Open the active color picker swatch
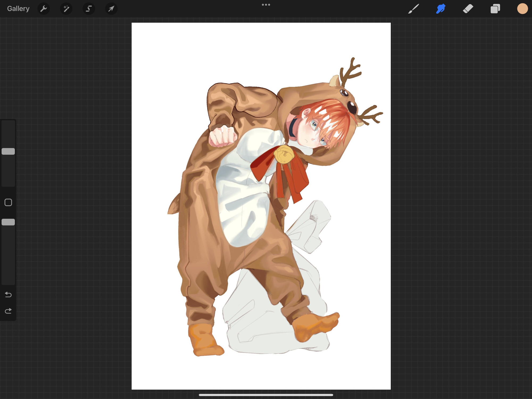Image resolution: width=532 pixels, height=399 pixels. pos(522,9)
